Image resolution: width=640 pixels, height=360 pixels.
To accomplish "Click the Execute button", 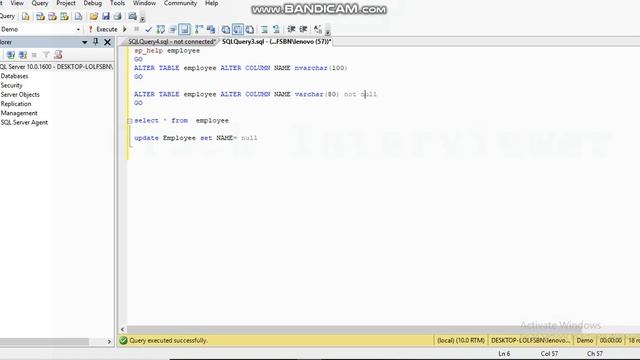I will [102, 29].
